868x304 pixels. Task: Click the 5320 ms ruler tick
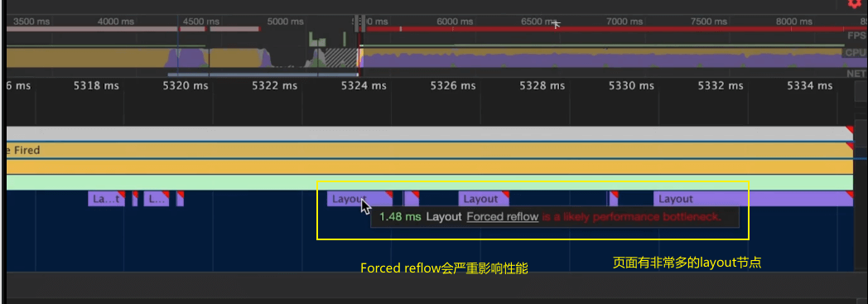coord(186,86)
